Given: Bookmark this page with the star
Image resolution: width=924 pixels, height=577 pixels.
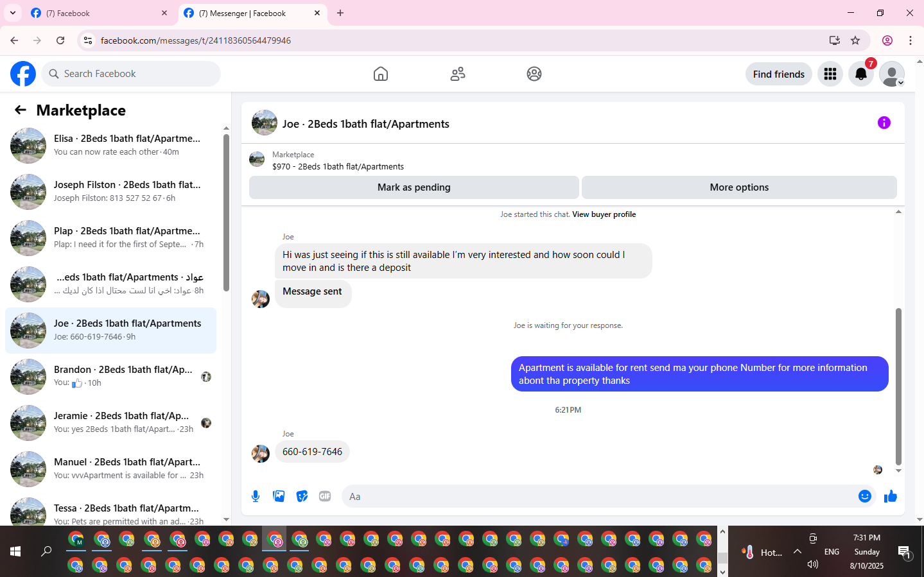Looking at the screenshot, I should tap(855, 40).
